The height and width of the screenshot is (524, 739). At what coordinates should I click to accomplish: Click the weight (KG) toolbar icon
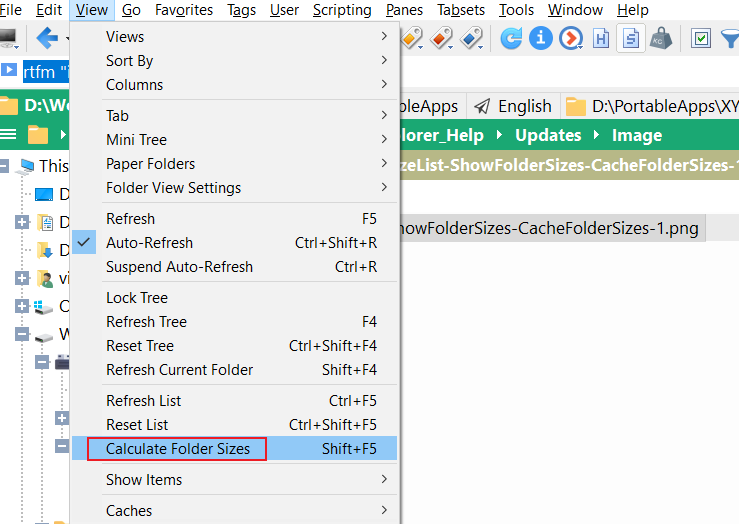pyautogui.click(x=661, y=39)
